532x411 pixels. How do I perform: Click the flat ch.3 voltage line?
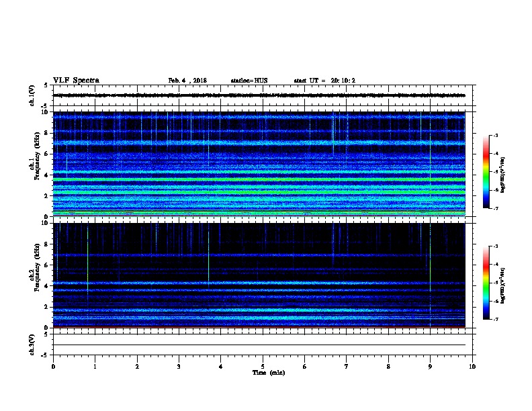pyautogui.click(x=259, y=345)
